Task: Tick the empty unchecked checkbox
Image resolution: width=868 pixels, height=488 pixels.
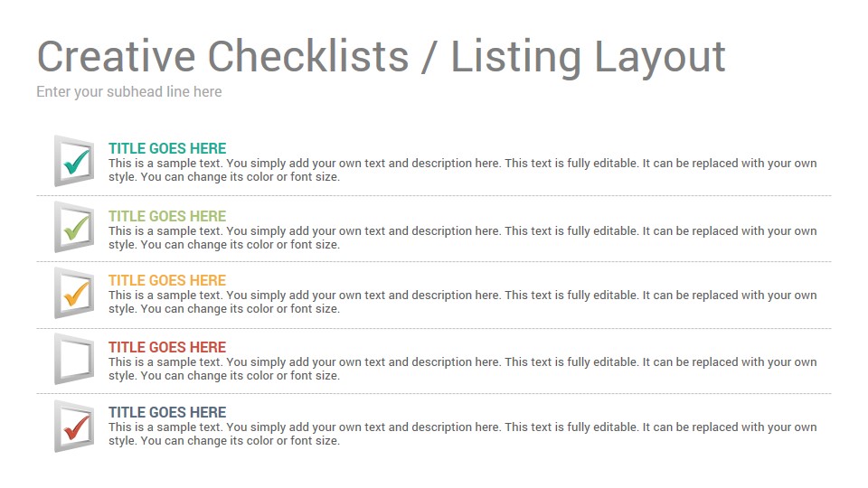Action: [74, 359]
